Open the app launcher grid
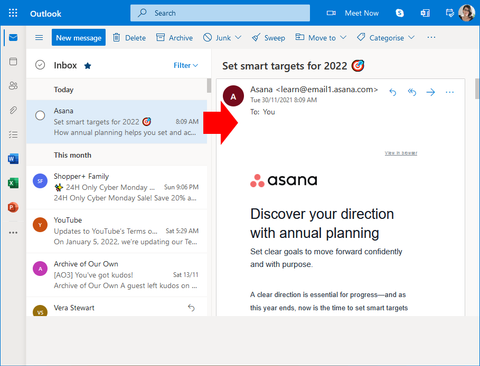Screen dimensions: 480x366 click(13, 13)
